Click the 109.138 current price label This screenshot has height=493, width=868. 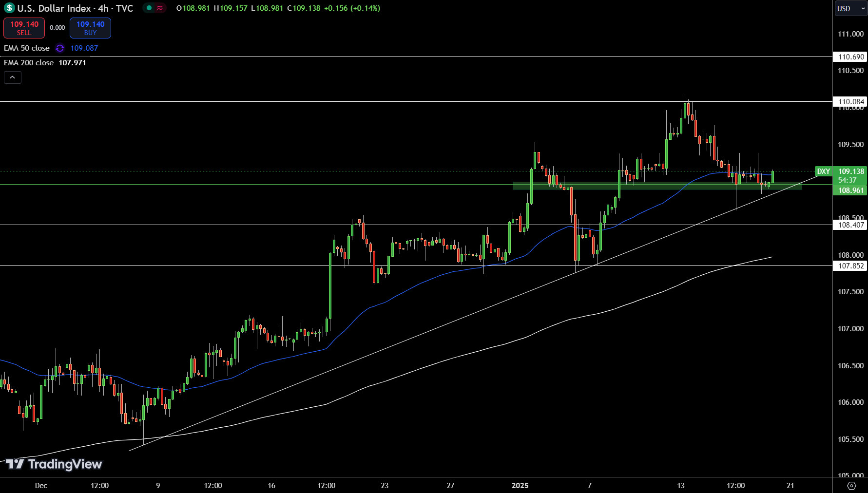[x=851, y=171]
